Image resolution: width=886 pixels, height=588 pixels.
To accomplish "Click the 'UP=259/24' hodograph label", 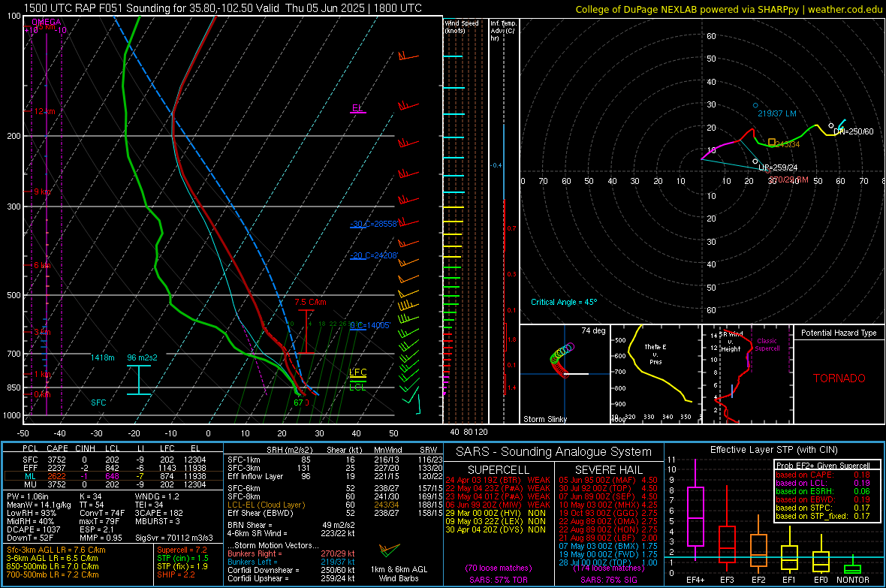I will pyautogui.click(x=778, y=168).
